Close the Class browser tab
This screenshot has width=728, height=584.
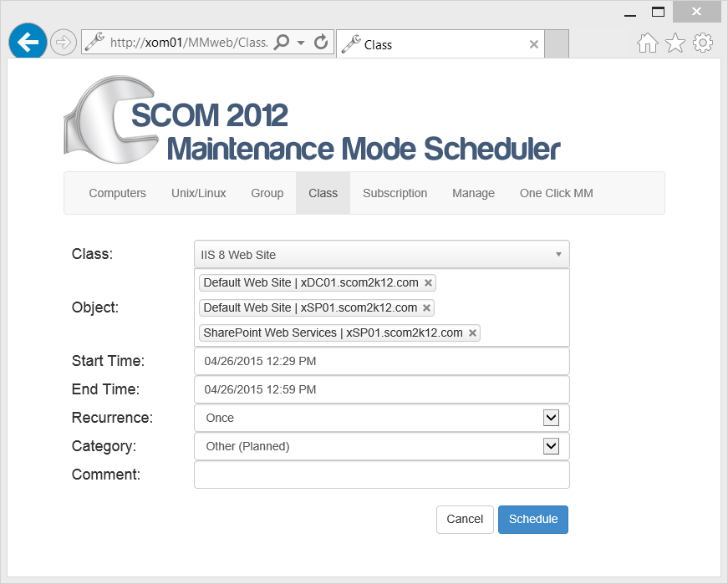534,44
